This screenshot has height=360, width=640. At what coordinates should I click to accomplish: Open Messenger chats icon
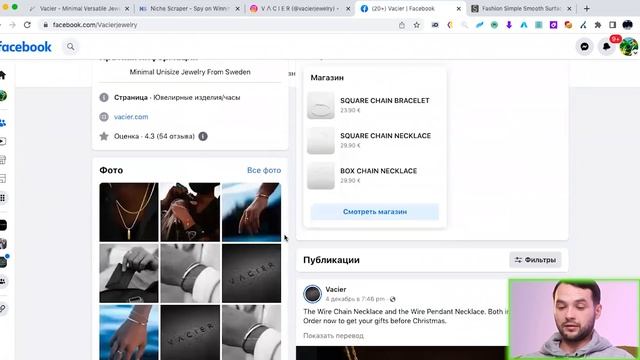point(584,47)
